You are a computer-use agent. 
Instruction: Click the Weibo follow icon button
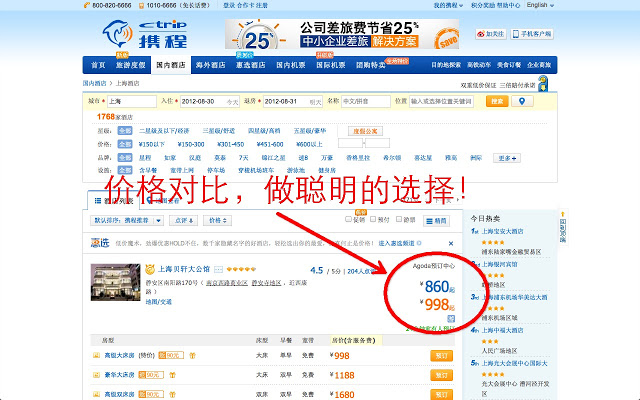(491, 34)
